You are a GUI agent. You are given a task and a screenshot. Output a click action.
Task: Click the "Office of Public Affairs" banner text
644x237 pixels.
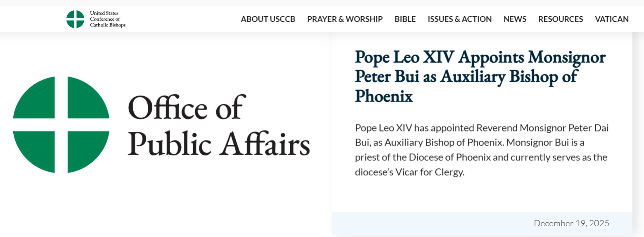tap(219, 124)
